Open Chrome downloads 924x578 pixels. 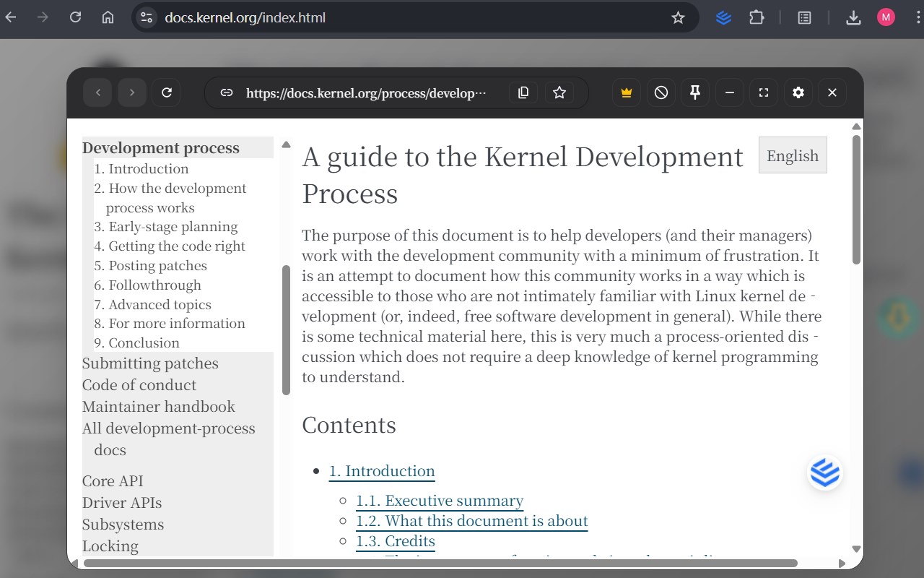coord(853,17)
